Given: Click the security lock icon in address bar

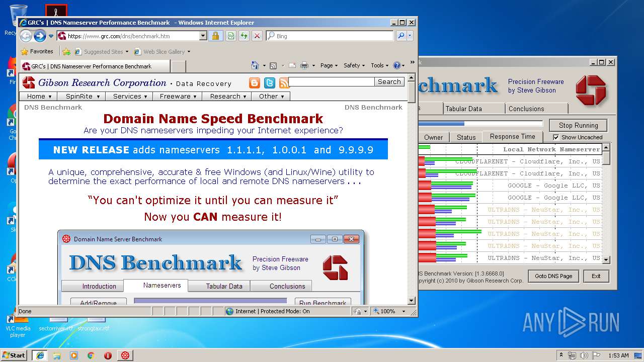Looking at the screenshot, I should [x=215, y=36].
